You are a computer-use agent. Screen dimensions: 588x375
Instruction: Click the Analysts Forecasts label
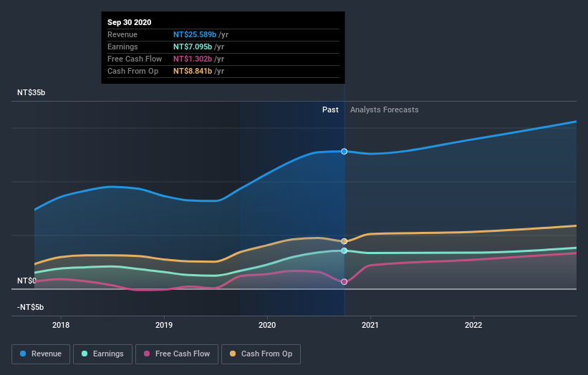pyautogui.click(x=385, y=109)
